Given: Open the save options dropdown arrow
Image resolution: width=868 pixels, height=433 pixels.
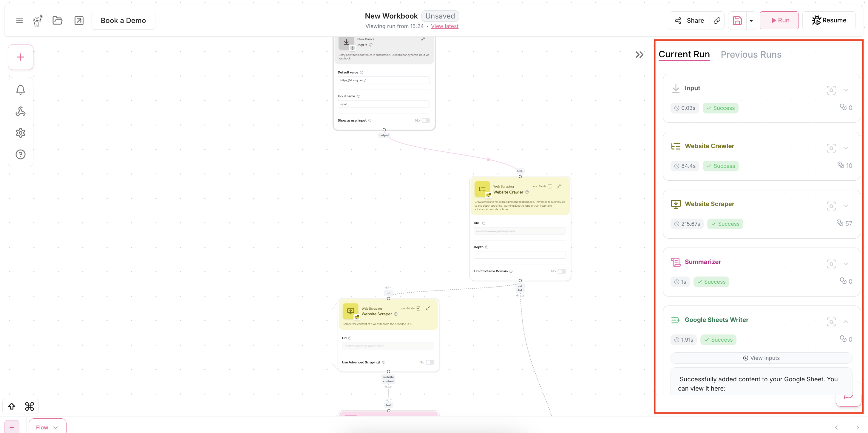Looking at the screenshot, I should 751,21.
